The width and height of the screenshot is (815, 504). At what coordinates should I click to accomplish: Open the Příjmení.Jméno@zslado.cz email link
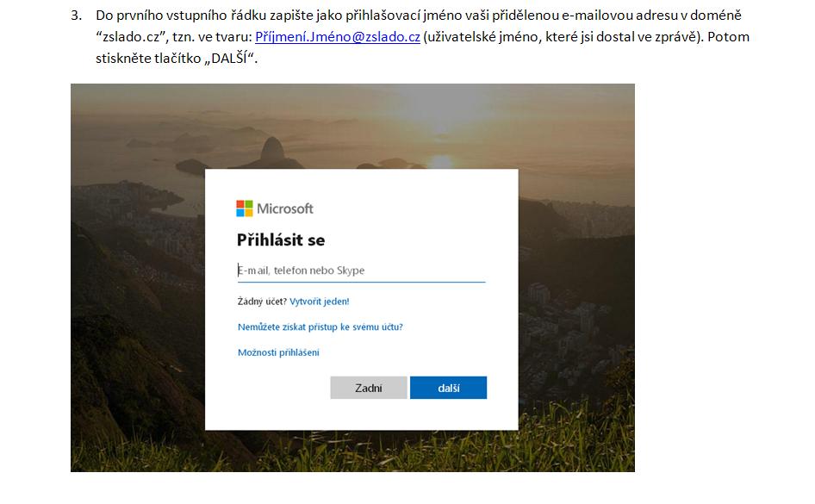tap(338, 39)
